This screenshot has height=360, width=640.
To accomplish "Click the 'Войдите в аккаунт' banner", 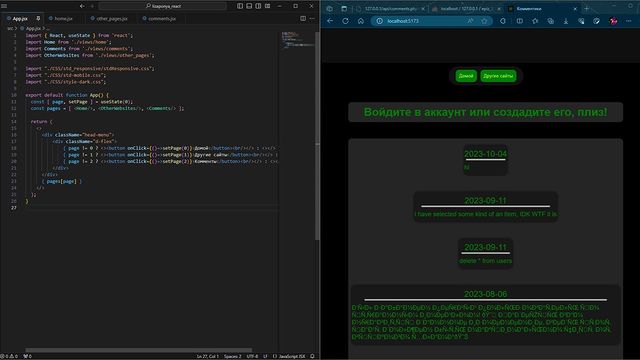I will coord(485,112).
